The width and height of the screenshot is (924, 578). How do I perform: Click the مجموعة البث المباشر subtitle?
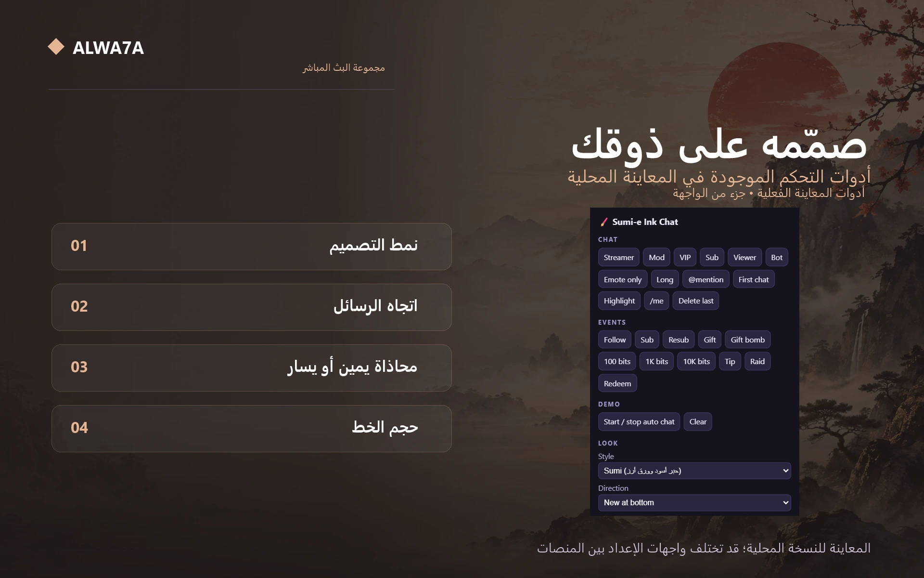pos(344,68)
